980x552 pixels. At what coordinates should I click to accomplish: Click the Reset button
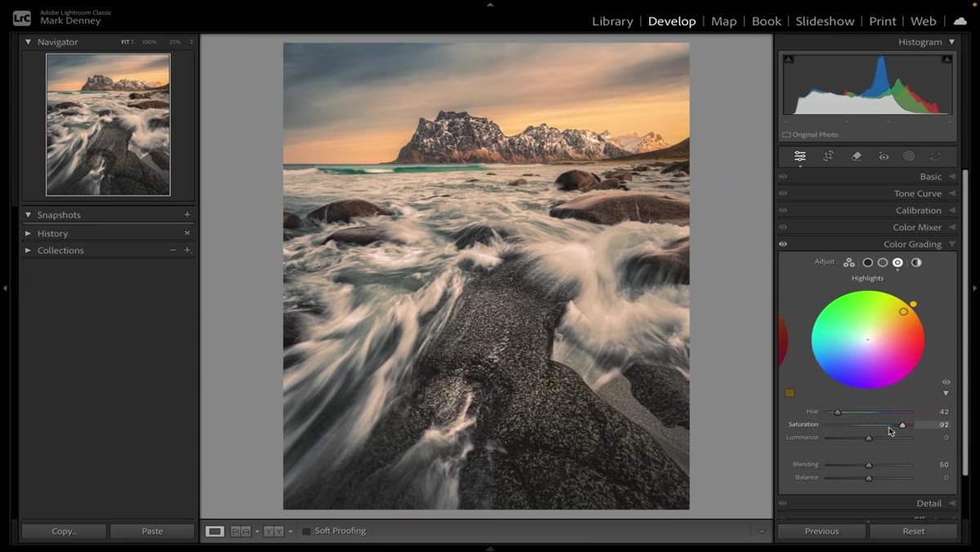pyautogui.click(x=914, y=531)
